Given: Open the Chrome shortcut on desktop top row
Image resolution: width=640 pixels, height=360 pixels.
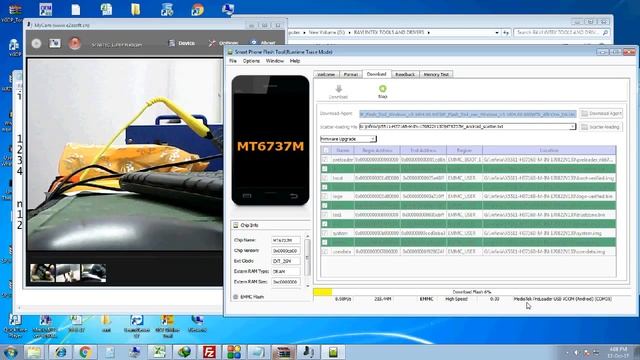Looking at the screenshot, I should (198, 9).
